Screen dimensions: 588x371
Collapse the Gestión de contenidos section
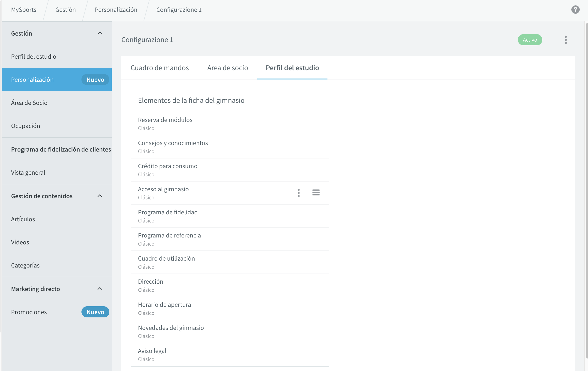(x=100, y=196)
